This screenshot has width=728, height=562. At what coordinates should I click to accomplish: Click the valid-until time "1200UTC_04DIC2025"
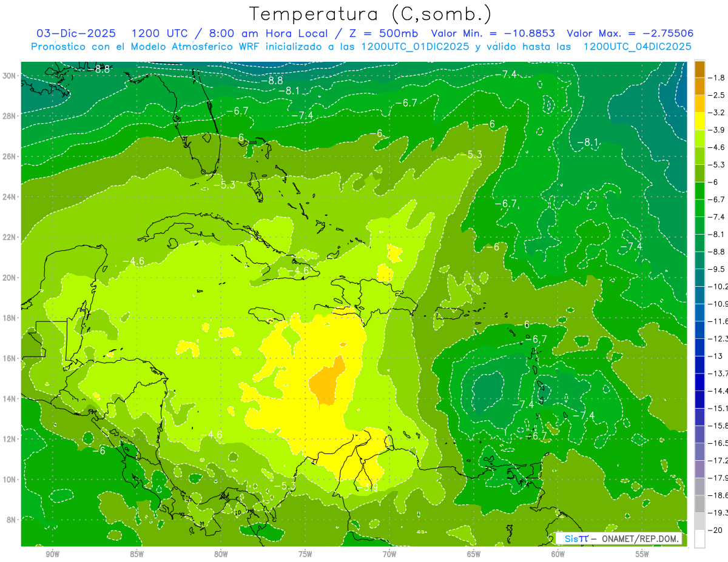pos(637,47)
